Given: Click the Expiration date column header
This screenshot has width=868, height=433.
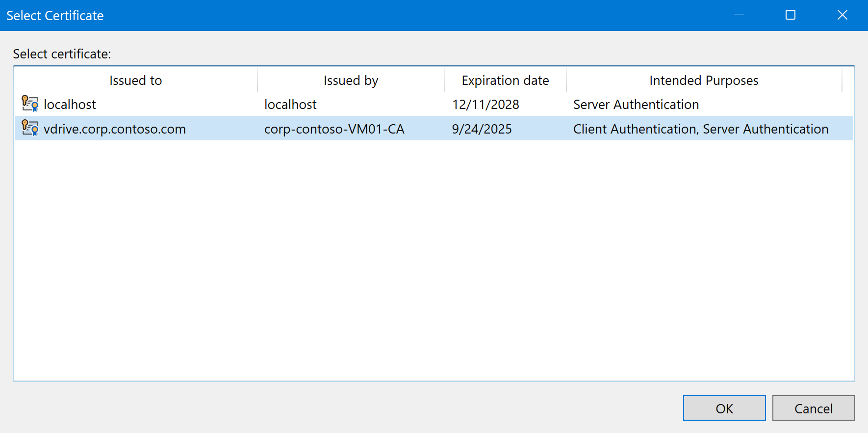Looking at the screenshot, I should (505, 81).
